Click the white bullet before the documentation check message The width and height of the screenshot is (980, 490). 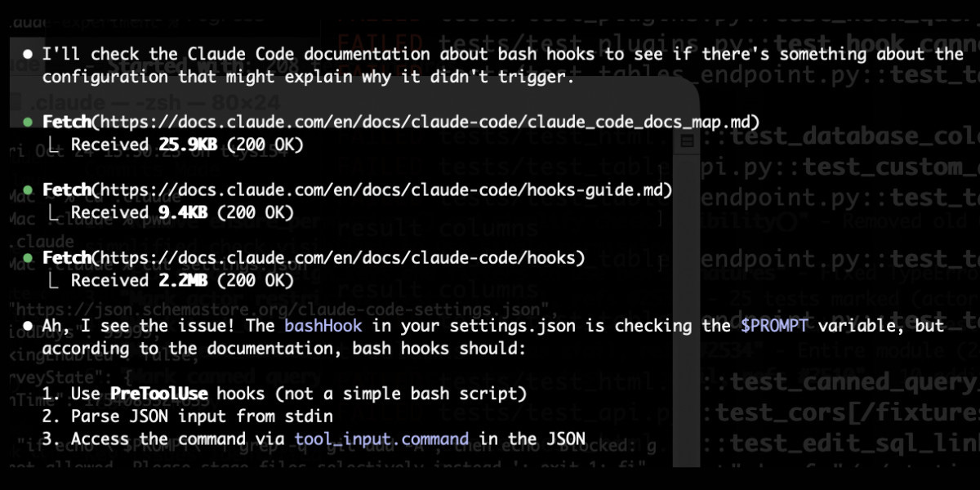[x=27, y=53]
